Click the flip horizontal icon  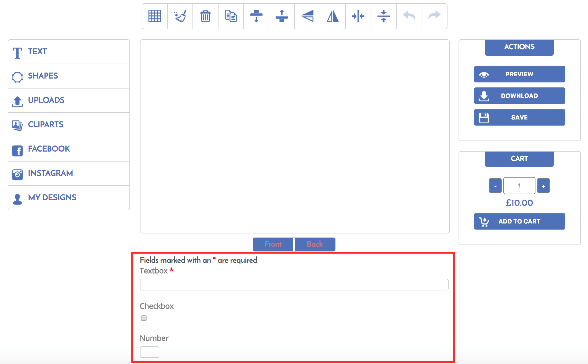click(x=333, y=16)
